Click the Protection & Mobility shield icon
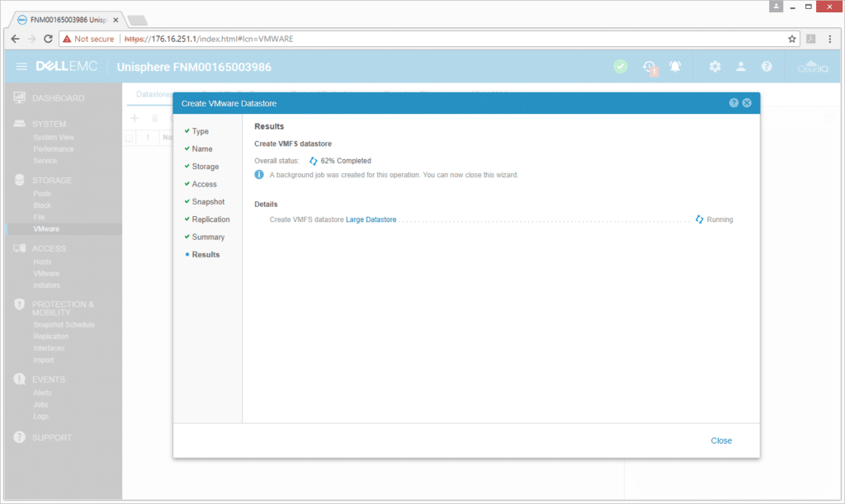The image size is (845, 504). pyautogui.click(x=20, y=304)
